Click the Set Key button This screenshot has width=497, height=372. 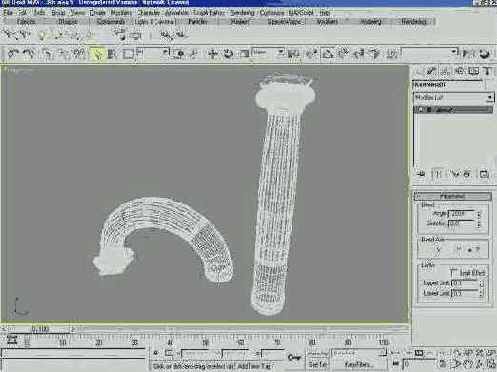[318, 365]
